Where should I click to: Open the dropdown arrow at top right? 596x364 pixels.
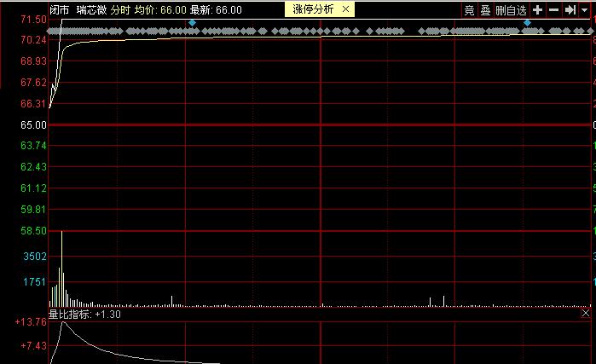tap(586, 10)
